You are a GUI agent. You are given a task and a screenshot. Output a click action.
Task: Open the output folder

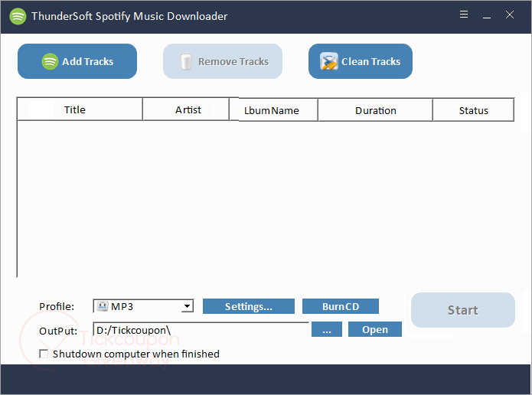(375, 329)
